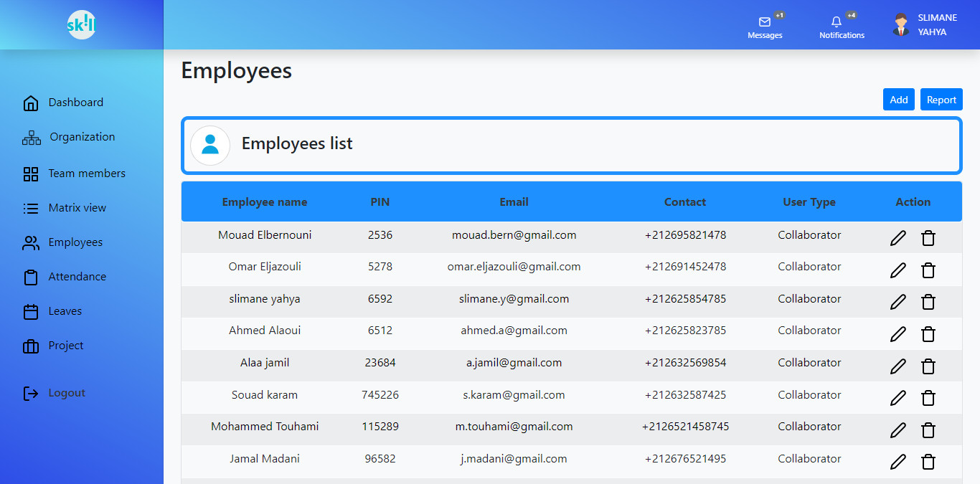Click the Report button
The height and width of the screenshot is (484, 980).
(941, 100)
